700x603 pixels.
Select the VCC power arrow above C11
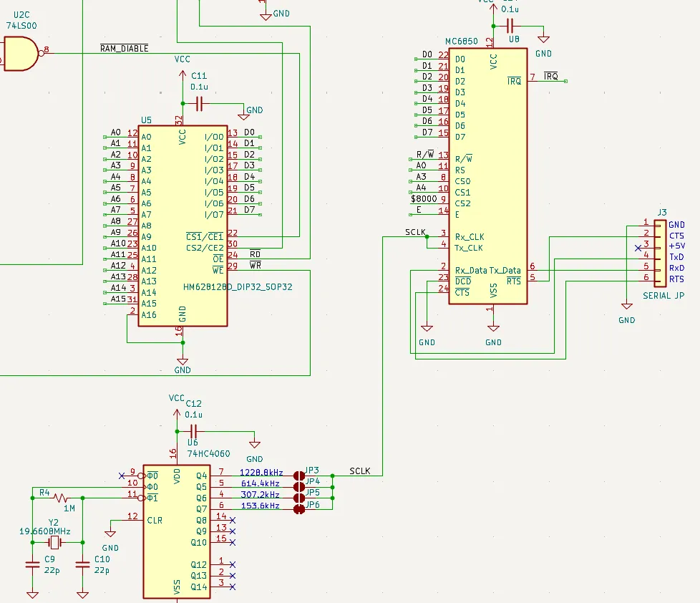[x=183, y=76]
